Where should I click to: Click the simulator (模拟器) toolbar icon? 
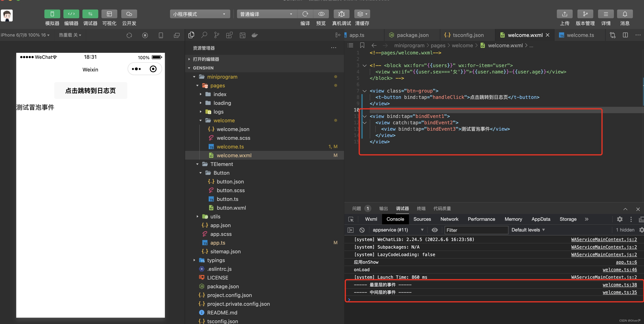(52, 14)
